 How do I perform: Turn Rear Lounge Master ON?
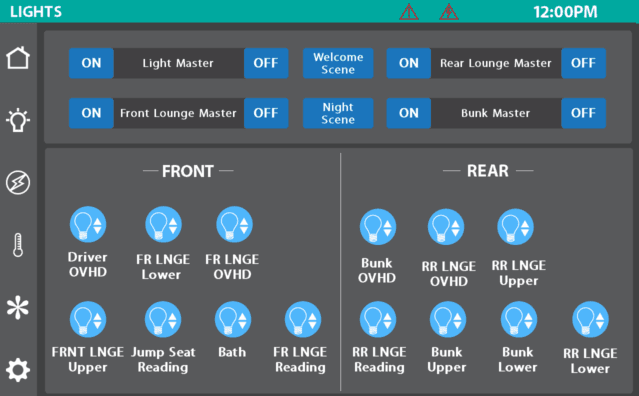coord(409,63)
